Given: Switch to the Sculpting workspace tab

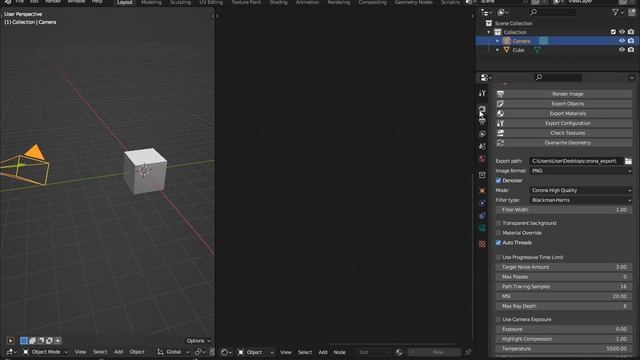Looking at the screenshot, I should pos(180,2).
